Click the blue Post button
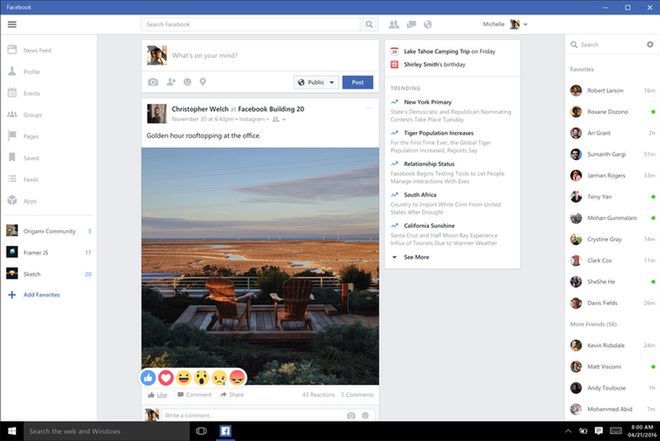This screenshot has width=660, height=441. tap(357, 82)
